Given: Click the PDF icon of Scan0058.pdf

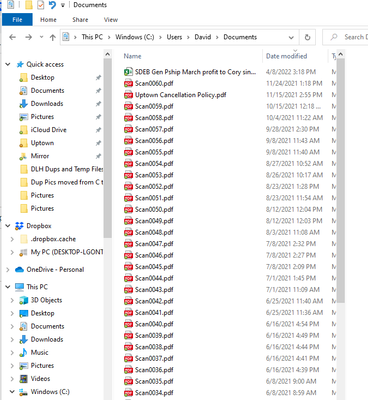Looking at the screenshot, I should tap(128, 118).
